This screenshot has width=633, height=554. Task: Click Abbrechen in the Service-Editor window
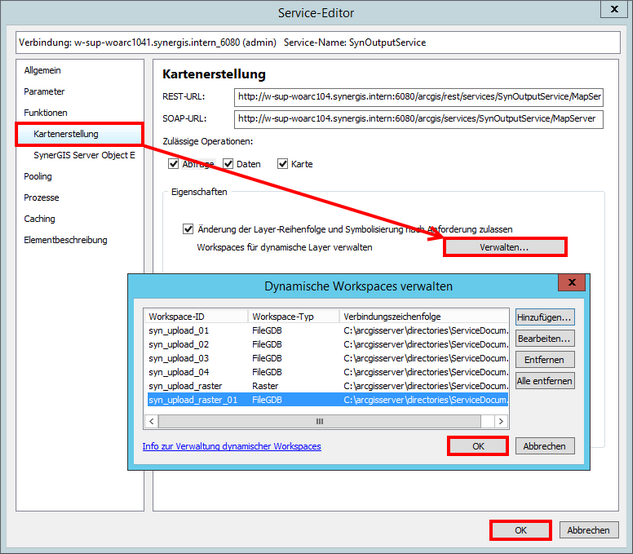tap(589, 530)
